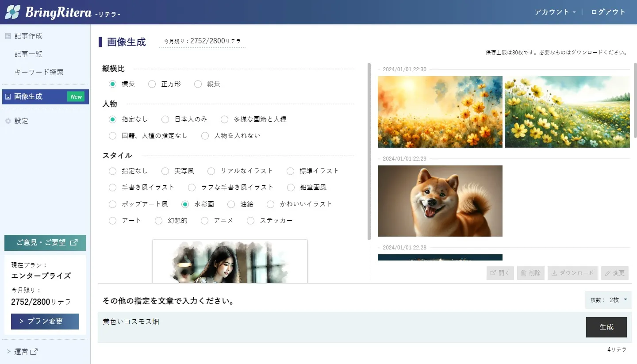Click the pencil icon in 変更 button
Image resolution: width=637 pixels, height=364 pixels.
click(x=608, y=273)
